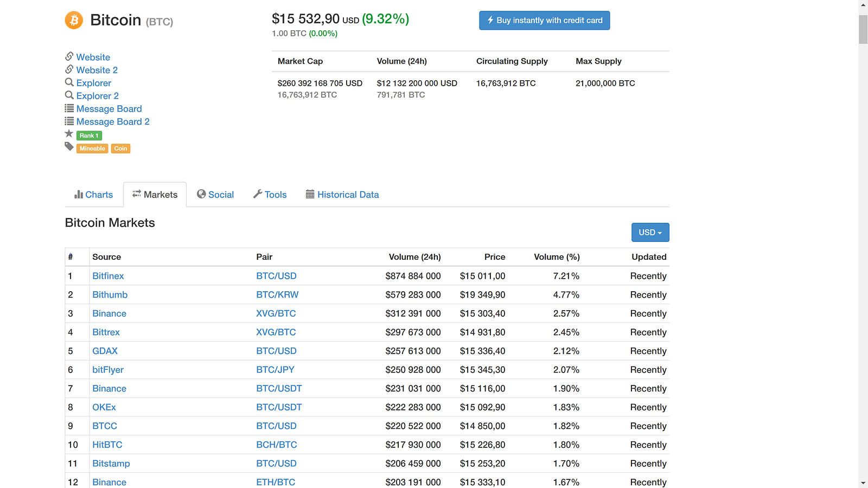The image size is (868, 488).
Task: Open the Bitstamp exchange link
Action: coord(111,464)
